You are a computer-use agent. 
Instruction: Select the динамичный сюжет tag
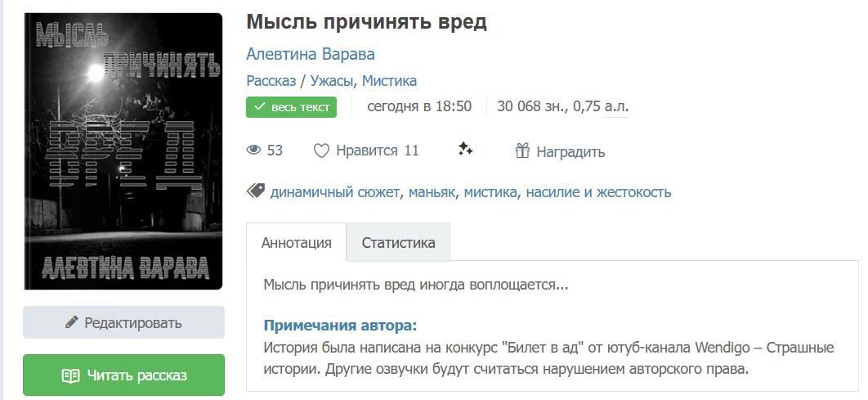pos(335,192)
